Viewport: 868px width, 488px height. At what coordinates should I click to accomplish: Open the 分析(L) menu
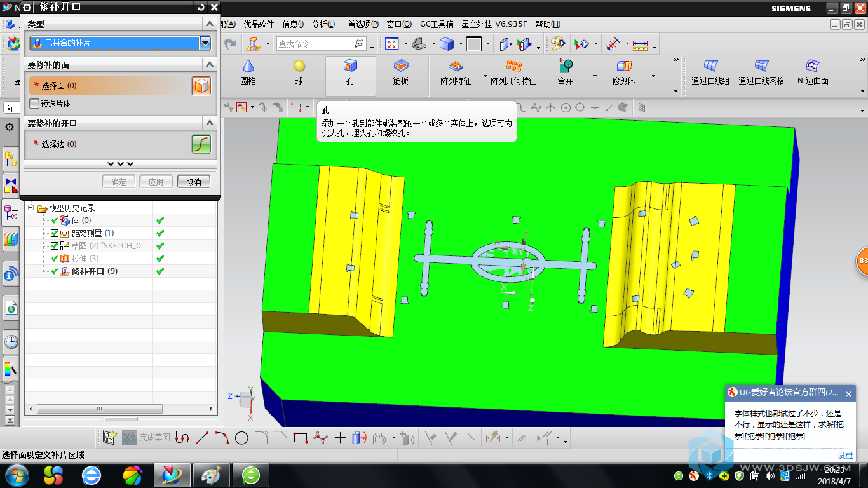(323, 24)
